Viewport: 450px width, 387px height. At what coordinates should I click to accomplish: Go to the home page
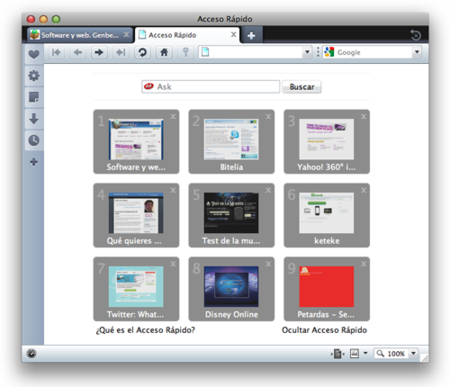coord(164,52)
